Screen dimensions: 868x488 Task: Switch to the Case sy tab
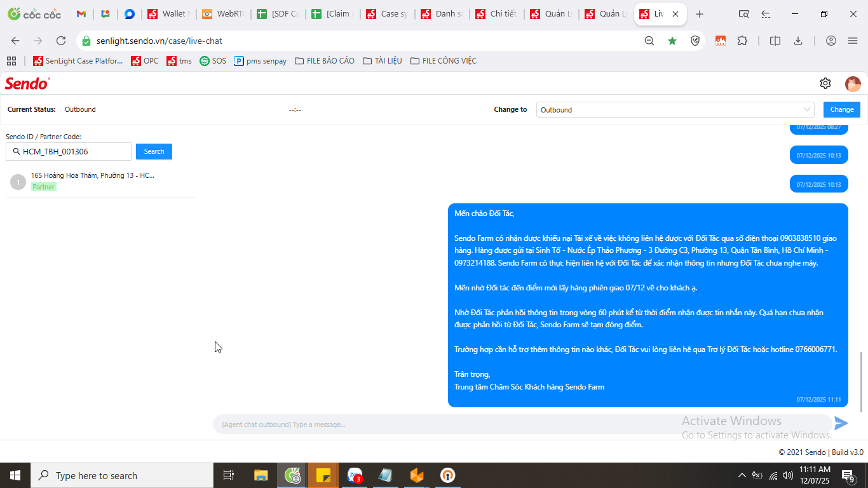click(387, 14)
